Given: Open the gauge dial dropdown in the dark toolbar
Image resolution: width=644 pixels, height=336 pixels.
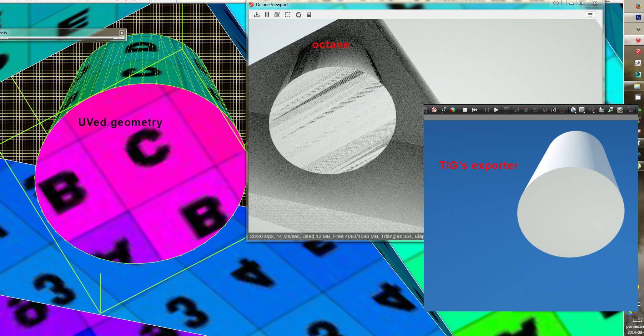Looking at the screenshot, I should pyautogui.click(x=592, y=110).
